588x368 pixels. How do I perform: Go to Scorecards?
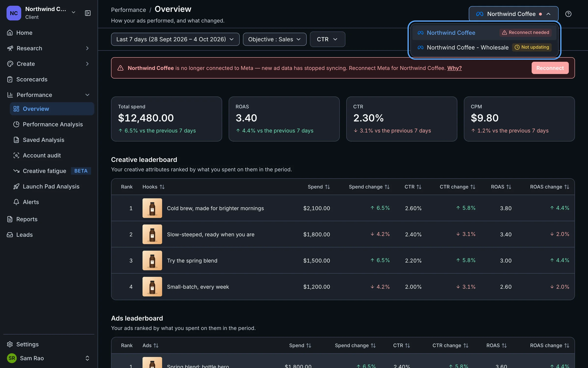click(x=49, y=79)
